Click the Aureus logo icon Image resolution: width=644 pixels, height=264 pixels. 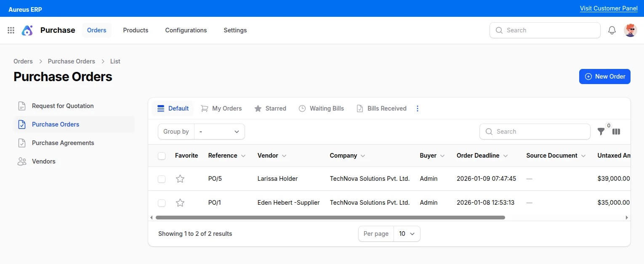[27, 30]
